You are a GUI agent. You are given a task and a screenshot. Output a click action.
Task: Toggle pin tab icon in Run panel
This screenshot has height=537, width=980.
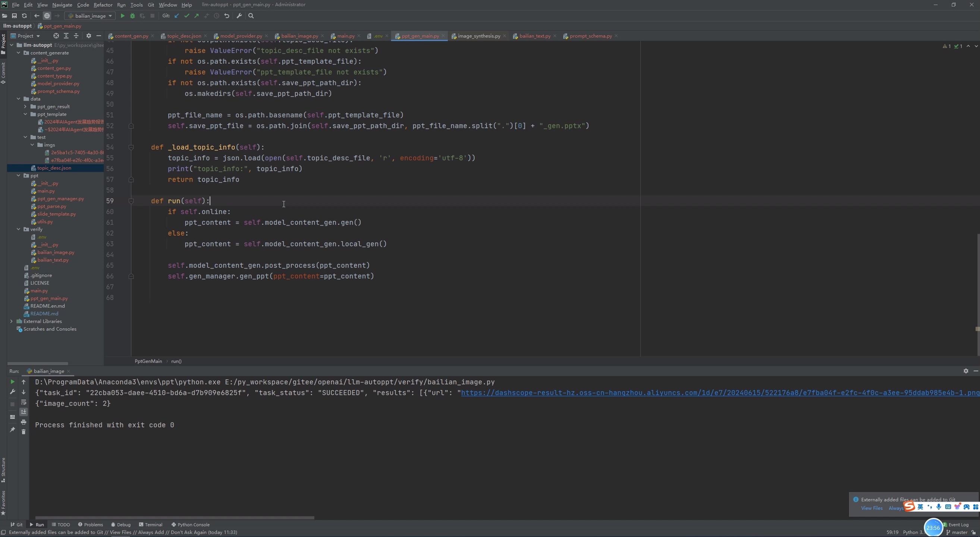point(12,430)
